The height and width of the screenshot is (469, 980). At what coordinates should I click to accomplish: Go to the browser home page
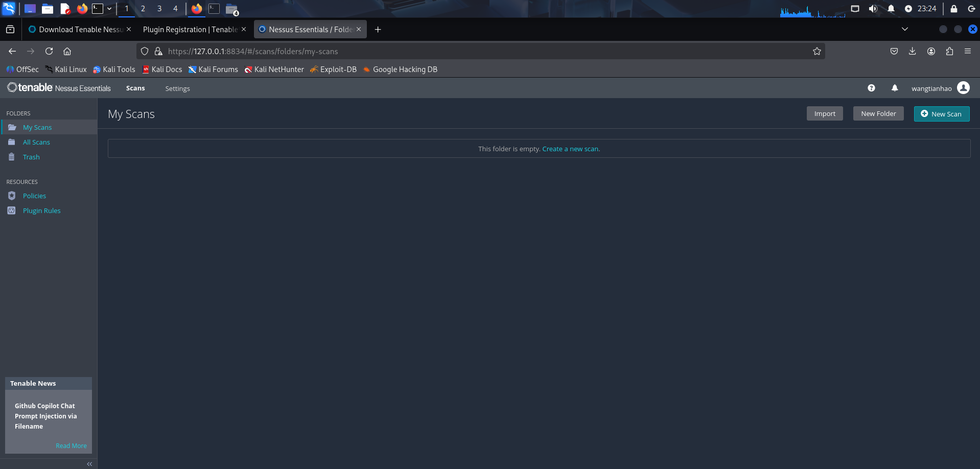(67, 51)
